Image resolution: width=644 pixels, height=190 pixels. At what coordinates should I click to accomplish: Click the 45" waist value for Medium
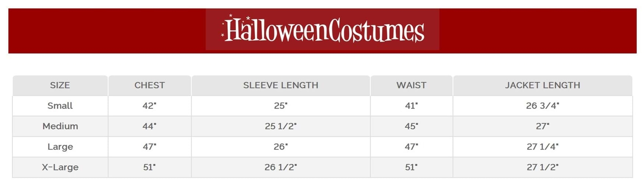click(411, 126)
